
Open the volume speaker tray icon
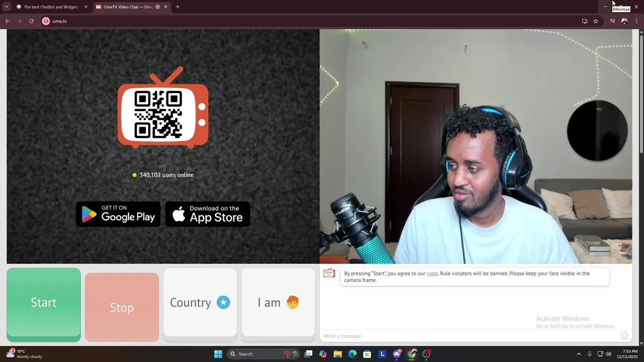[608, 354]
